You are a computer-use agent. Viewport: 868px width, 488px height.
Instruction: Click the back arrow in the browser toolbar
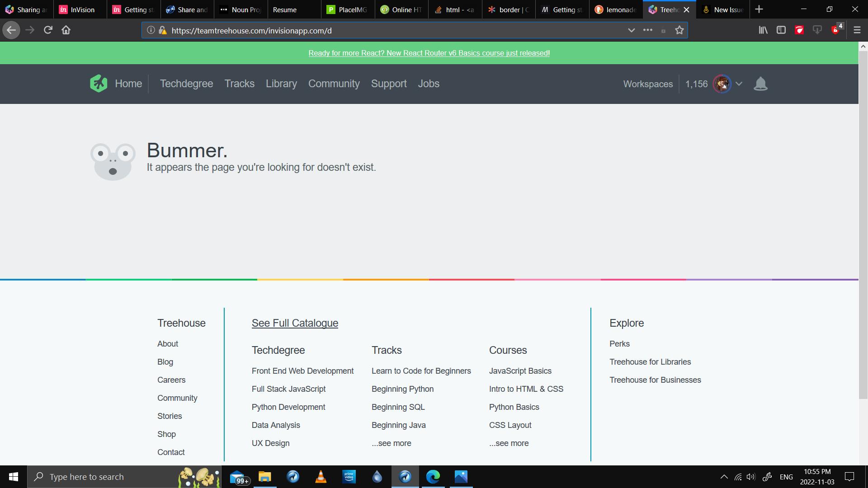tap(11, 30)
